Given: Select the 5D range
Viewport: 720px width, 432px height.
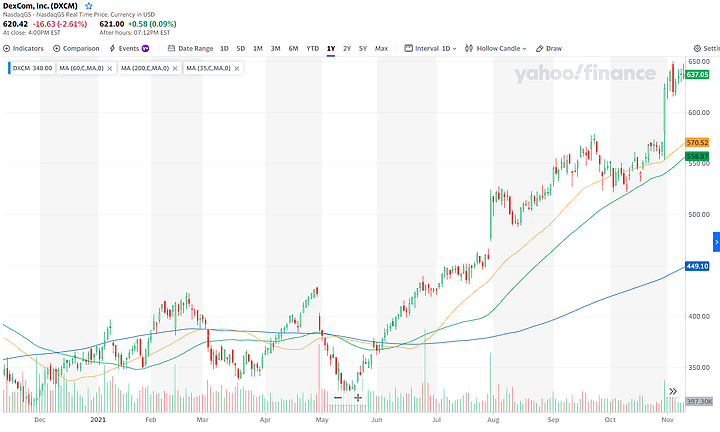Looking at the screenshot, I should (241, 48).
